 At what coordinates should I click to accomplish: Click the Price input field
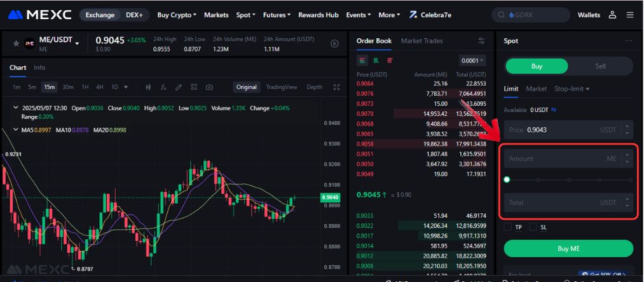tap(568, 130)
